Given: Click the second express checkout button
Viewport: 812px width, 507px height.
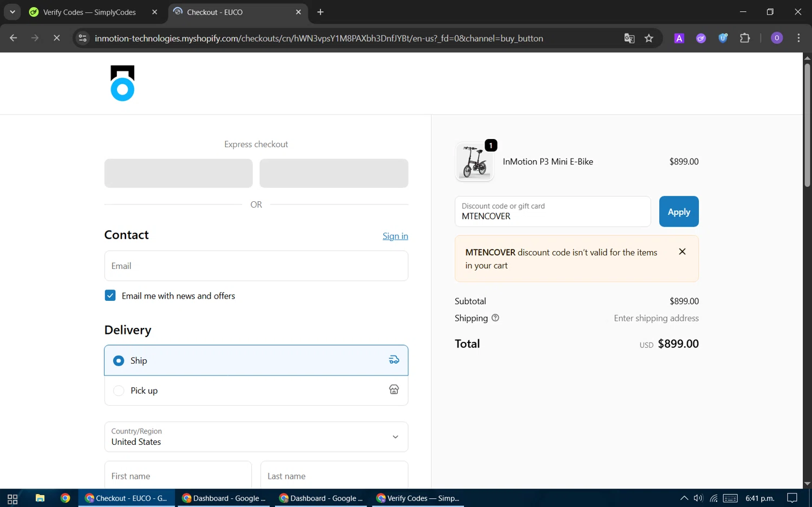Looking at the screenshot, I should [x=334, y=173].
